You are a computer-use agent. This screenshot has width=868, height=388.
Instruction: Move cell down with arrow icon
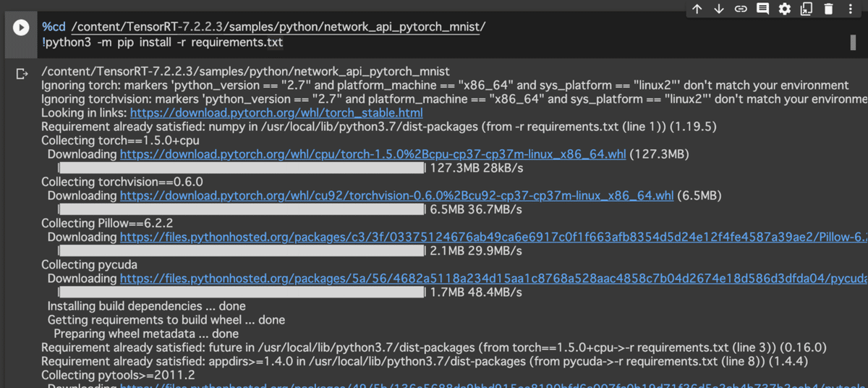(719, 9)
